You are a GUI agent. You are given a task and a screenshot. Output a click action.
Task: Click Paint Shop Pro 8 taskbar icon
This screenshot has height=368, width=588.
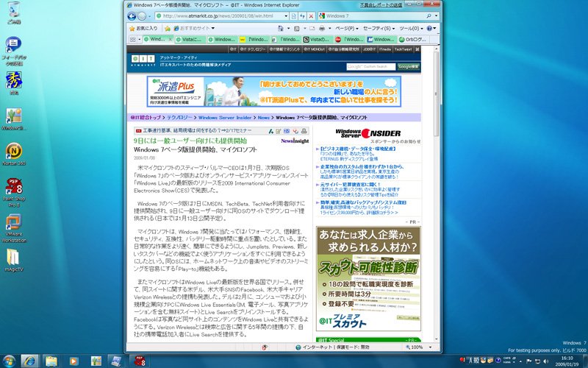coord(139,361)
